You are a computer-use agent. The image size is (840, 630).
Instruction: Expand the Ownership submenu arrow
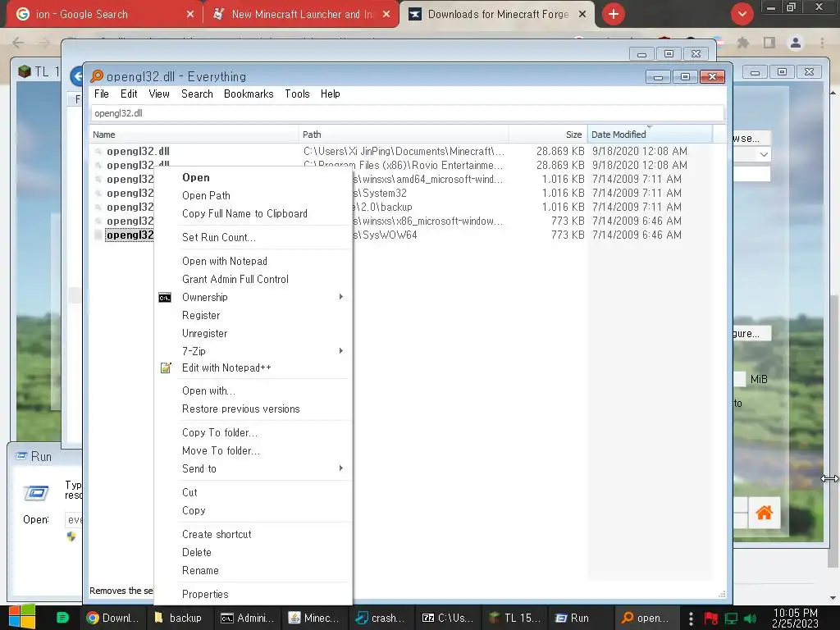pos(340,297)
